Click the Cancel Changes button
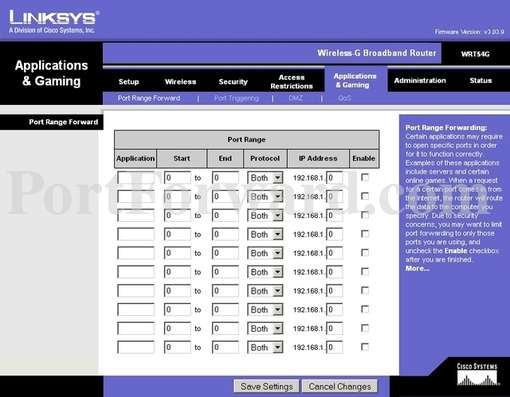 [340, 386]
